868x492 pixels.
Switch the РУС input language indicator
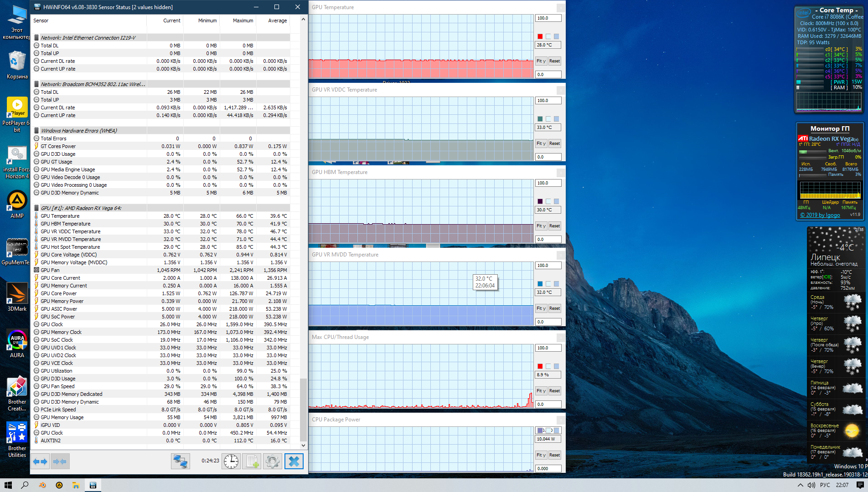[825, 485]
